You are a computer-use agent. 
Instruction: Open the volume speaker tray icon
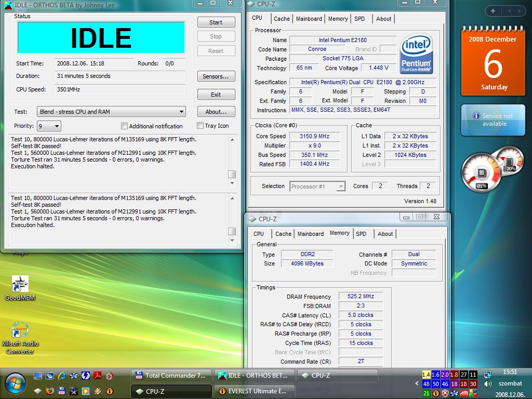pos(488,384)
